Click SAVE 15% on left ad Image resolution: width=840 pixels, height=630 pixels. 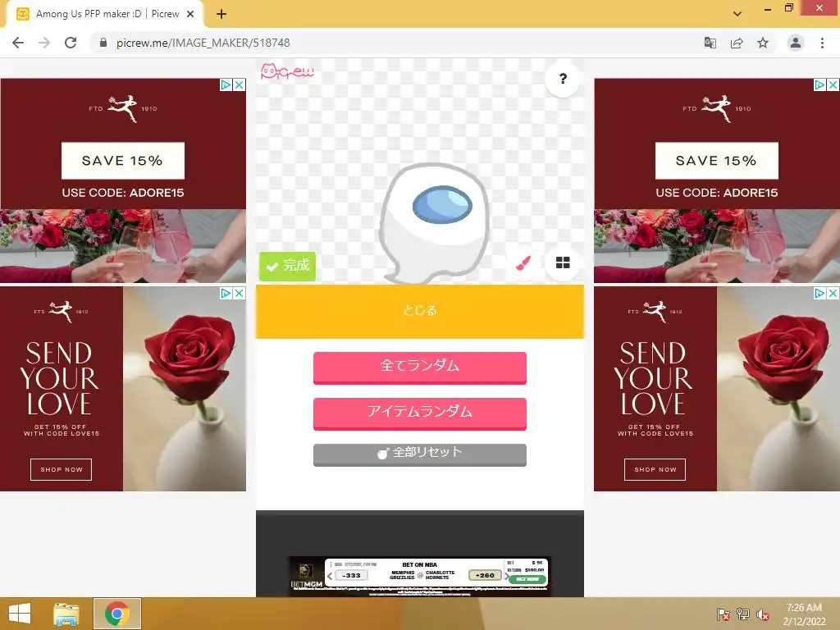123,161
